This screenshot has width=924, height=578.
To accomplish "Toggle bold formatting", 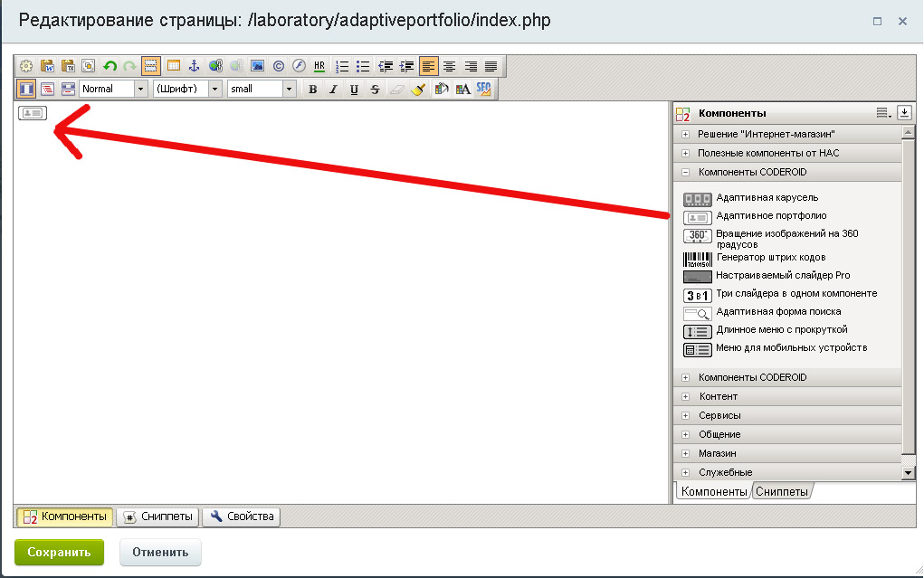I will tap(313, 89).
